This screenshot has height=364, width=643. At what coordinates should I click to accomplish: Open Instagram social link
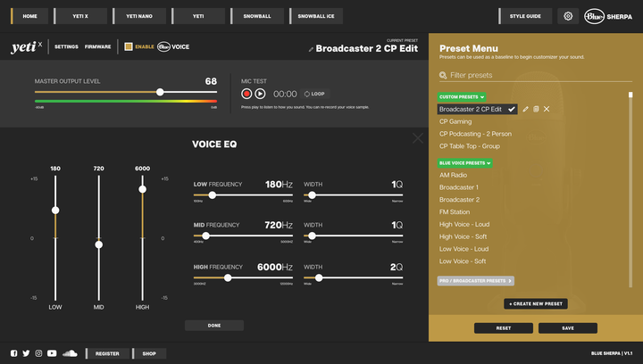(x=38, y=353)
